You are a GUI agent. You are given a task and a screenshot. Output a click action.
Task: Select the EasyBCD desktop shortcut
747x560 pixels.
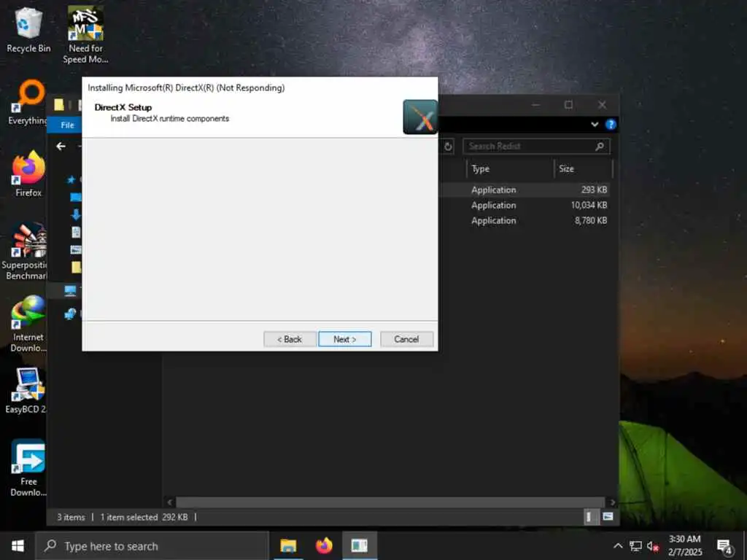(x=26, y=391)
